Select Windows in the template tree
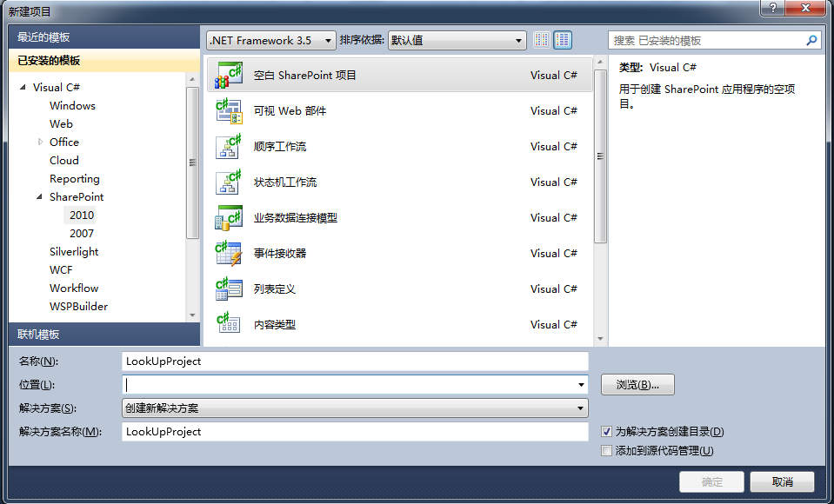Image resolution: width=834 pixels, height=504 pixels. (x=72, y=106)
